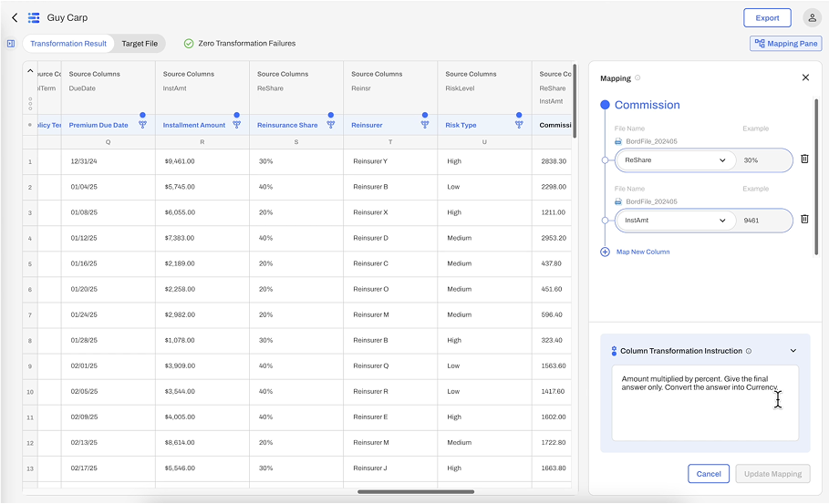Image resolution: width=829 pixels, height=504 pixels.
Task: Click the Export button
Action: [x=767, y=17]
